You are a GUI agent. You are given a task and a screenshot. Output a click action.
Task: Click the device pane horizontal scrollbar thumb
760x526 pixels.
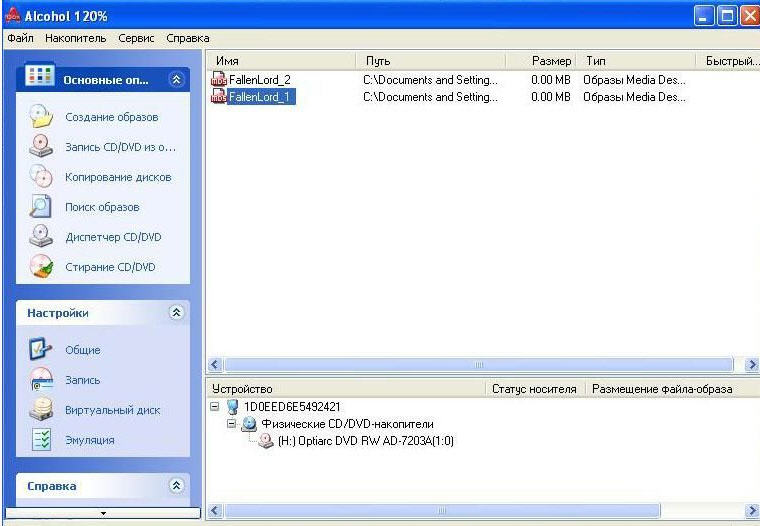[442, 510]
